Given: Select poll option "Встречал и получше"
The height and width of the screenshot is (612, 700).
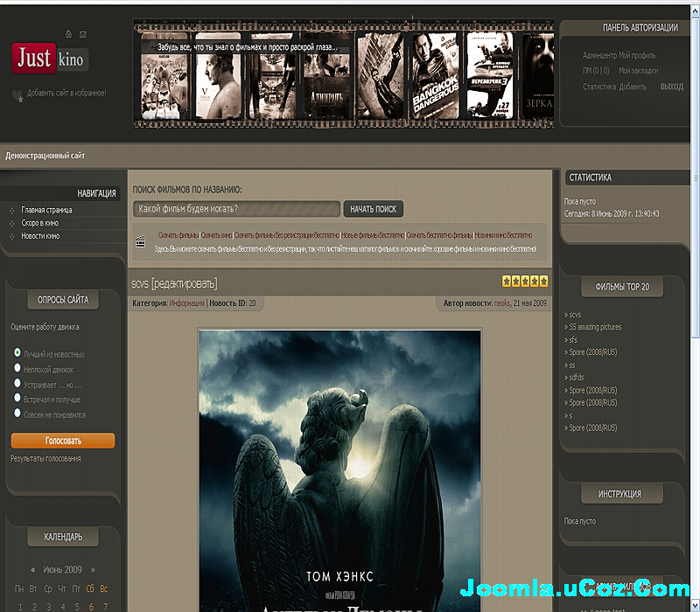Looking at the screenshot, I should coord(17,398).
